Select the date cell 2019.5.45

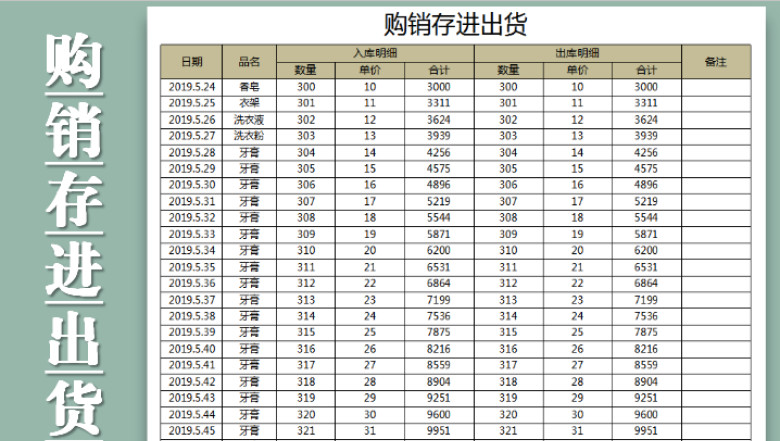point(192,431)
